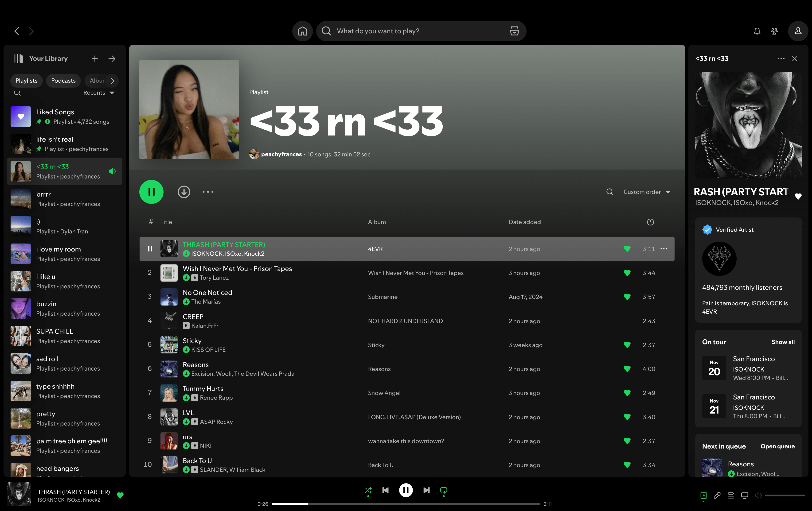Viewport: 812px width, 511px height.
Task: Open the Nov 20 San Francisco tour date
Action: pyautogui.click(x=748, y=368)
